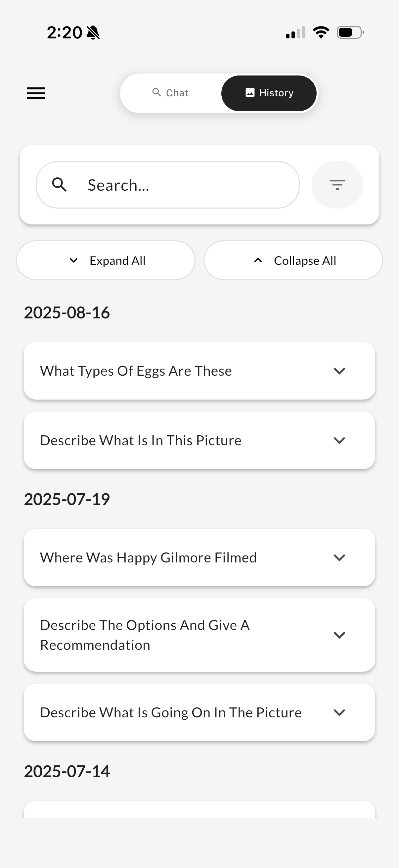Open the hamburger menu
399x868 pixels.
(36, 93)
